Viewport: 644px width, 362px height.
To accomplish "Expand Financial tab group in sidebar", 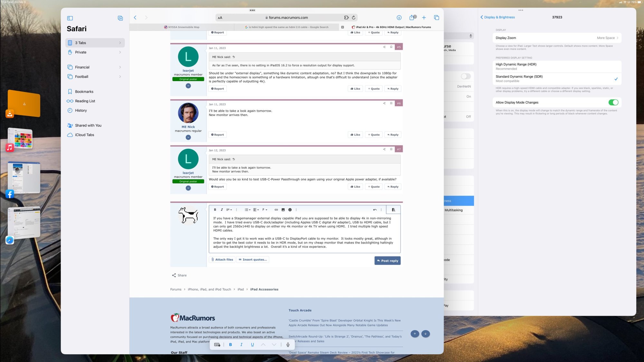I will [95, 67].
